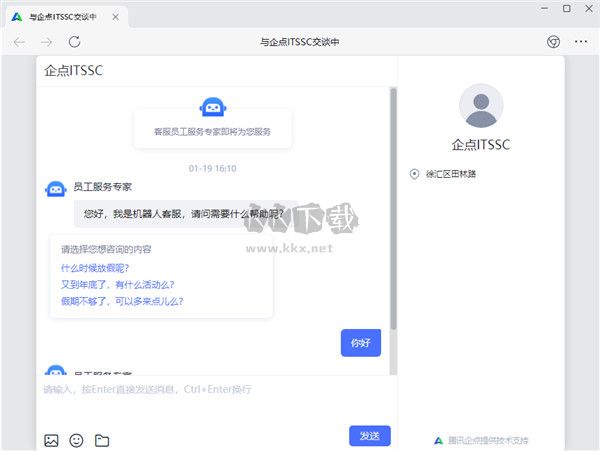Click the forward navigation arrow
600x451 pixels.
[x=46, y=42]
